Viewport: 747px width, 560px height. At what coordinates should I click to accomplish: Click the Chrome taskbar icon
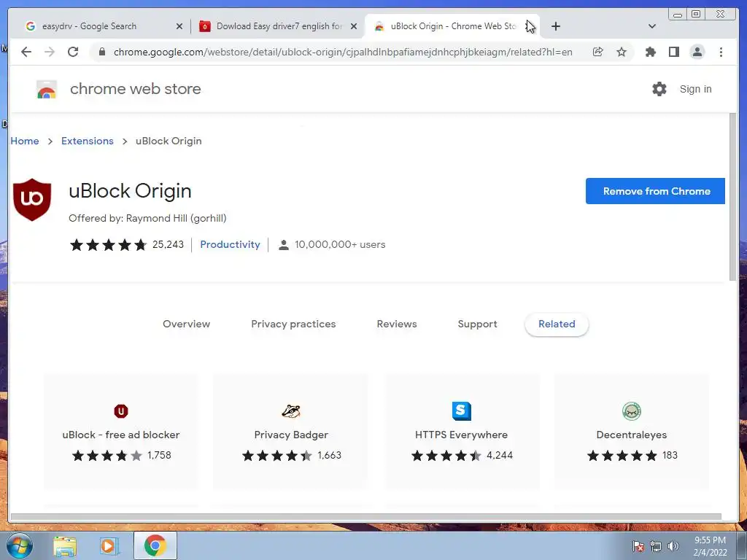(155, 545)
